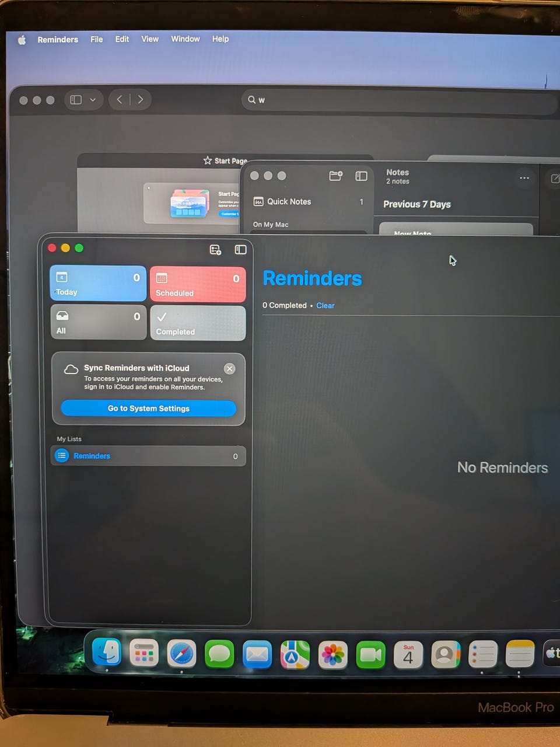Open Messages from the Dock
The width and height of the screenshot is (560, 747).
point(219,654)
